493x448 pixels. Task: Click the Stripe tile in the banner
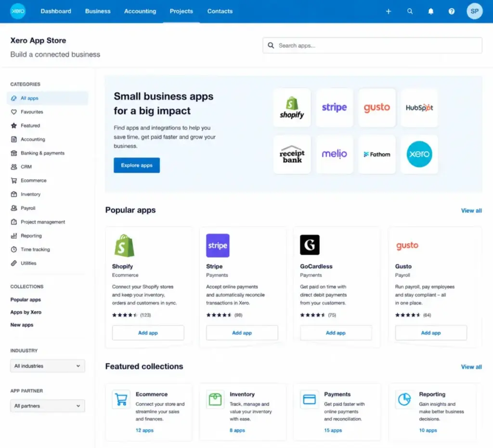pos(334,107)
